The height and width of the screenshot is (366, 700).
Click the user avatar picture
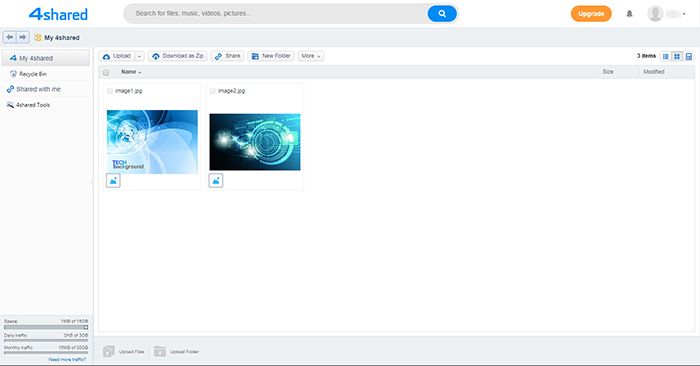pyautogui.click(x=655, y=14)
